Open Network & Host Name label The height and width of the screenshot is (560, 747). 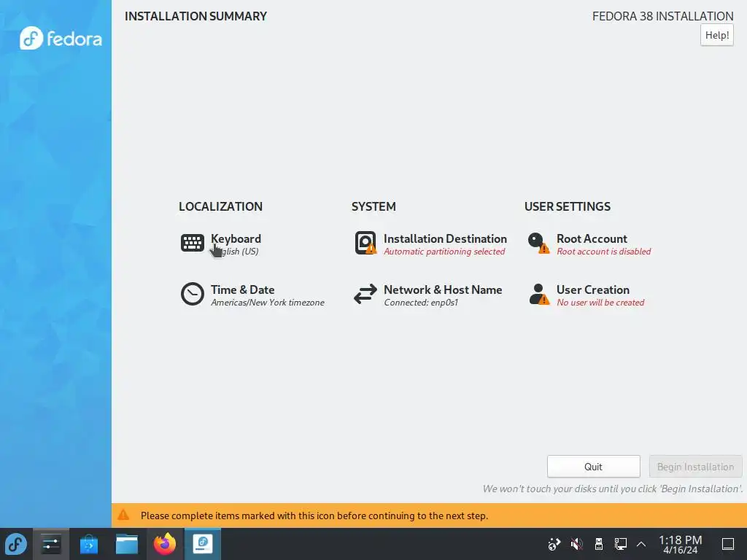pos(443,289)
